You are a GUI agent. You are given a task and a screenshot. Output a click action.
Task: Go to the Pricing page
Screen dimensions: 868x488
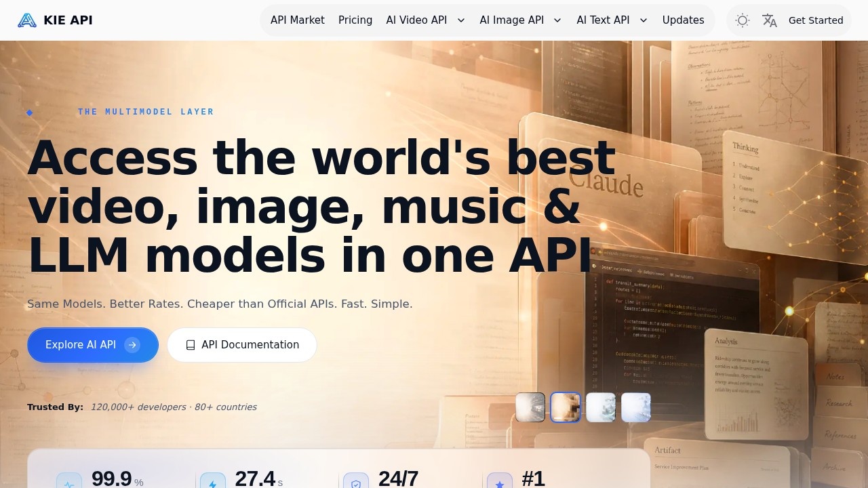355,20
